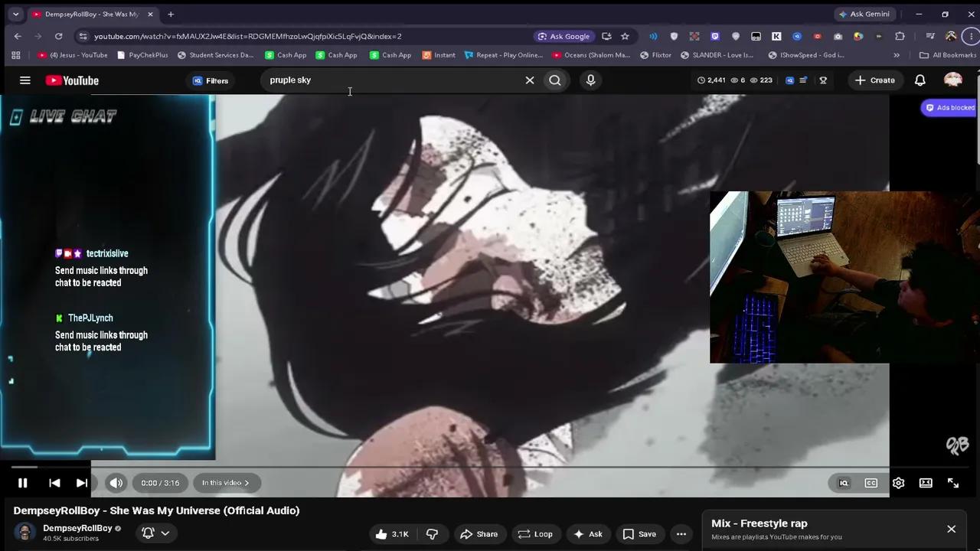
Task: Open the Create menu
Action: tap(874, 80)
